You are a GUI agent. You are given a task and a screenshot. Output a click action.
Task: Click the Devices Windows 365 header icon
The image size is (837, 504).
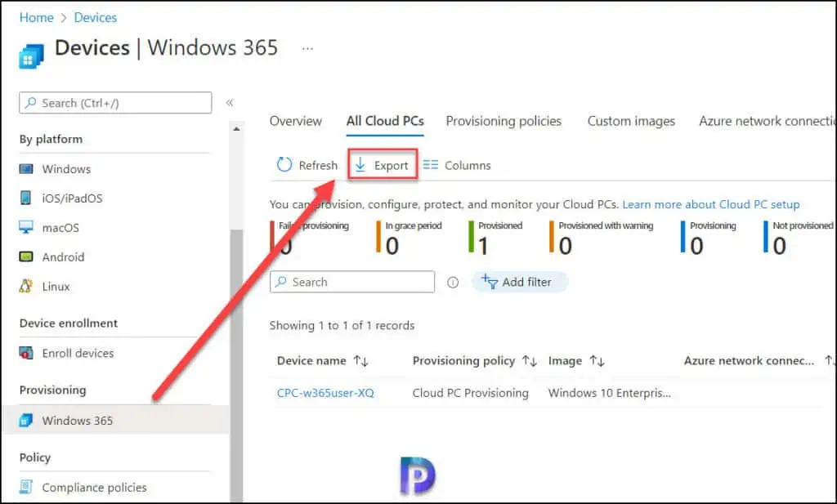coord(31,56)
